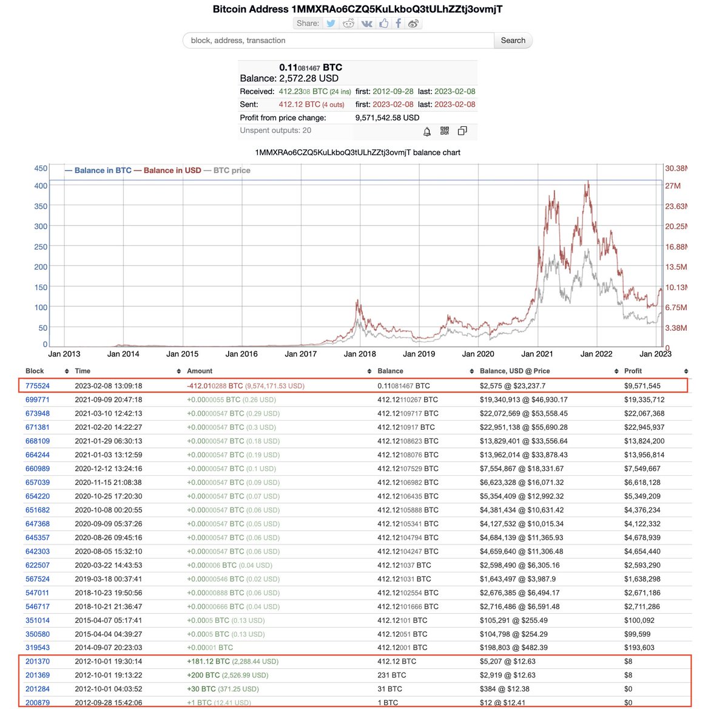This screenshot has height=709, width=728.
Task: Click profit value $19,335,712
Action: (x=644, y=400)
